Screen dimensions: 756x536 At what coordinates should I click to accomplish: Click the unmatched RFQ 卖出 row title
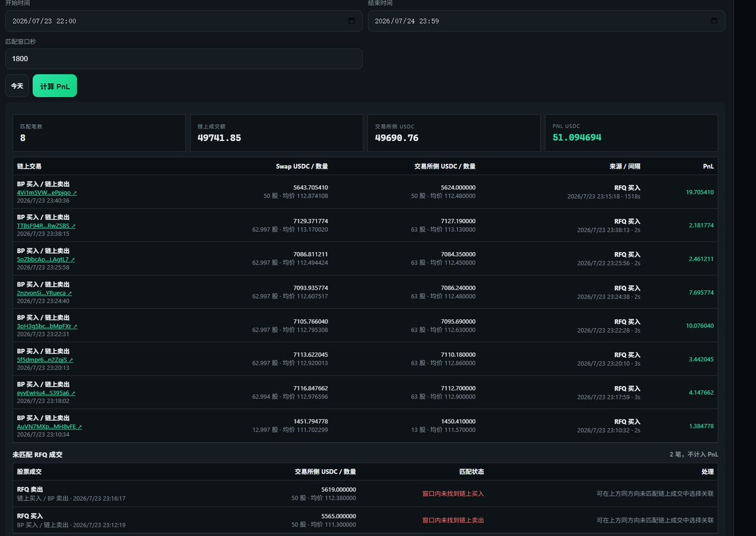point(30,489)
